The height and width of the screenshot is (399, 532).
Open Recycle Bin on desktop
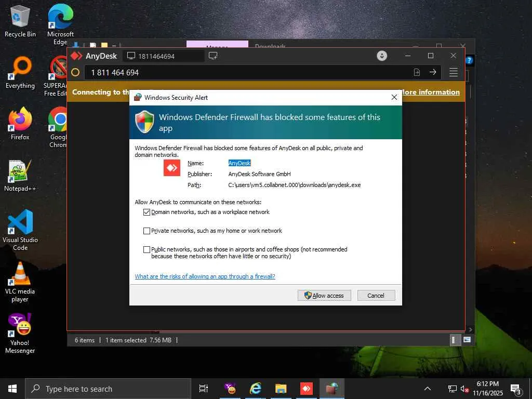tap(20, 21)
